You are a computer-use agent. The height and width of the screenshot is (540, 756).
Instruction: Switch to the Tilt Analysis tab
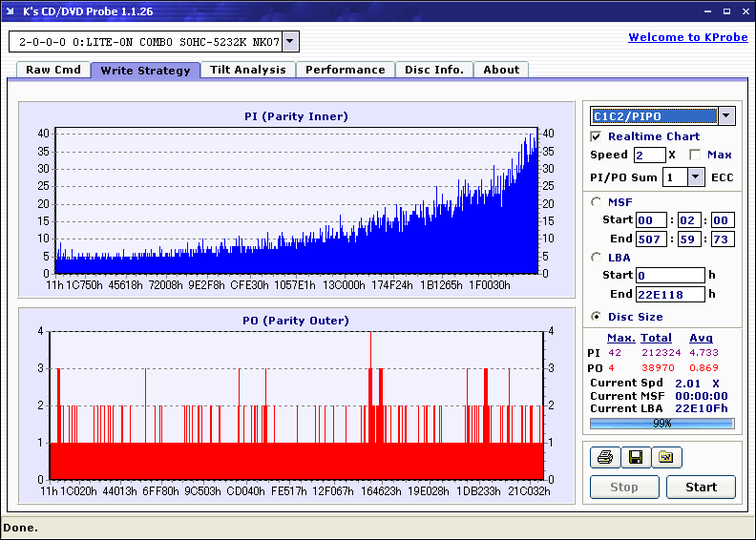[247, 70]
